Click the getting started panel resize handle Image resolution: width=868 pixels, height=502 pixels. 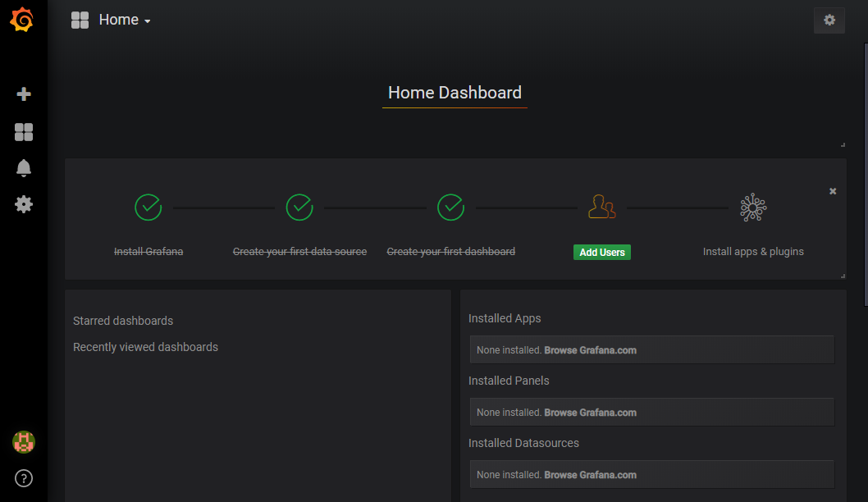[x=843, y=276]
